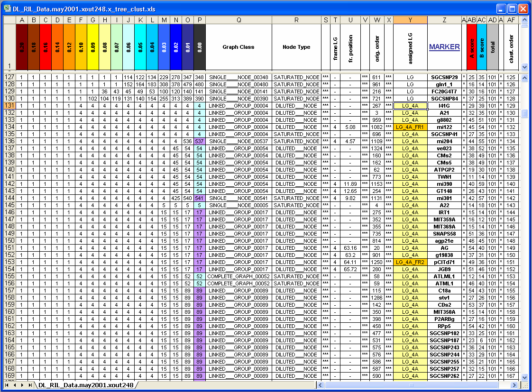Select the yellow 0.09 header cell

[92, 47]
